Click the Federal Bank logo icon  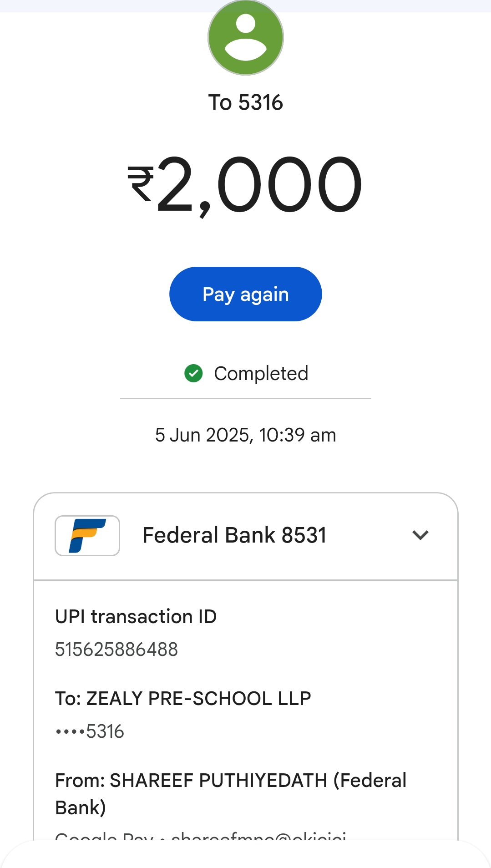87,535
